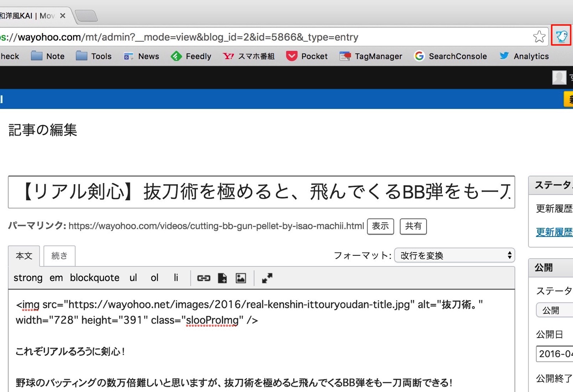Open the Note bookmarks folder
Screen dimensions: 573x392
[x=48, y=56]
